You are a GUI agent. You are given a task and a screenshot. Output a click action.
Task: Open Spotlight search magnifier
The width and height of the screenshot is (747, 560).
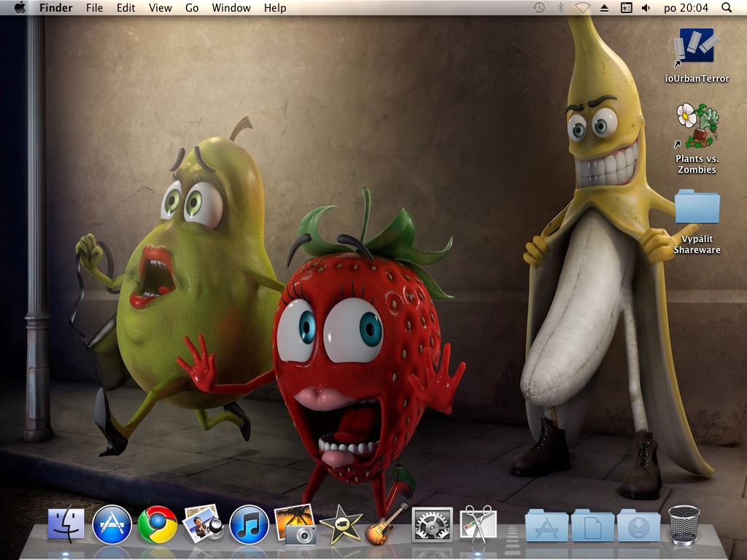tap(727, 7)
